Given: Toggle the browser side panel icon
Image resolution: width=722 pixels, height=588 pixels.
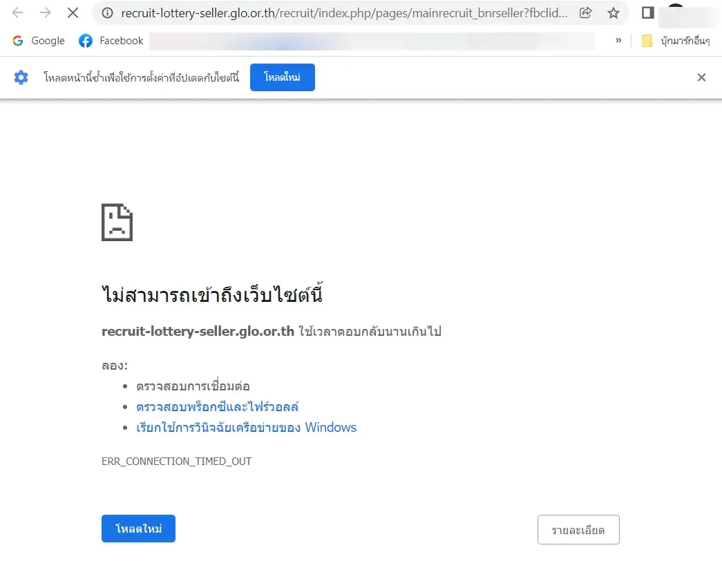Looking at the screenshot, I should click(x=648, y=13).
